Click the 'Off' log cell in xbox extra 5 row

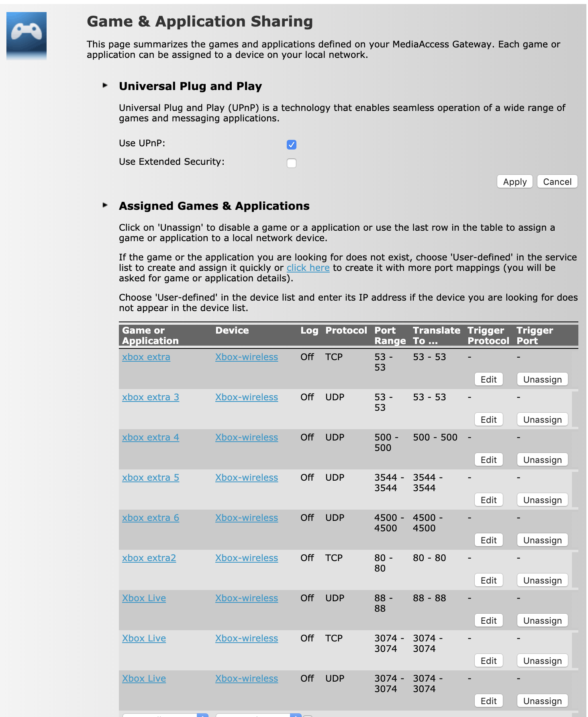coord(307,477)
